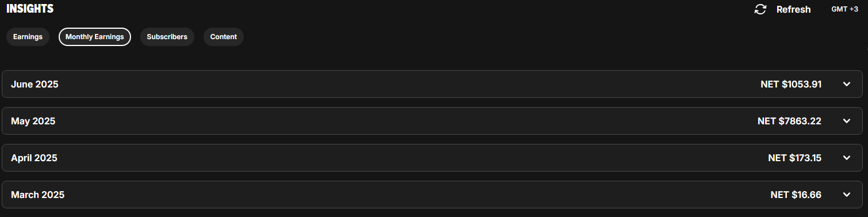Click the Refresh text label
This screenshot has width=868, height=217.
tap(793, 9)
